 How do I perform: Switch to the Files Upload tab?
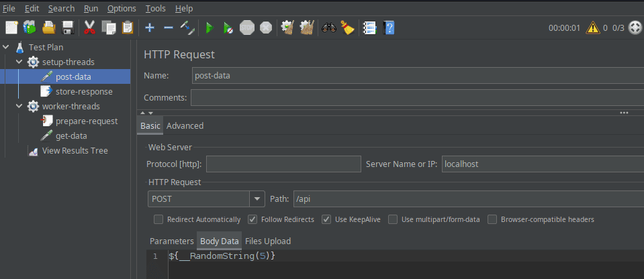(267, 241)
